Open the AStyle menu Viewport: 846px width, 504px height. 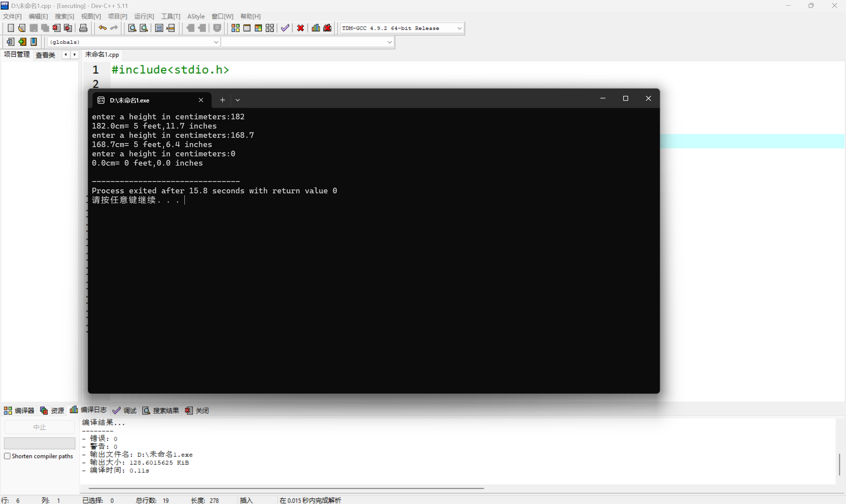click(196, 16)
